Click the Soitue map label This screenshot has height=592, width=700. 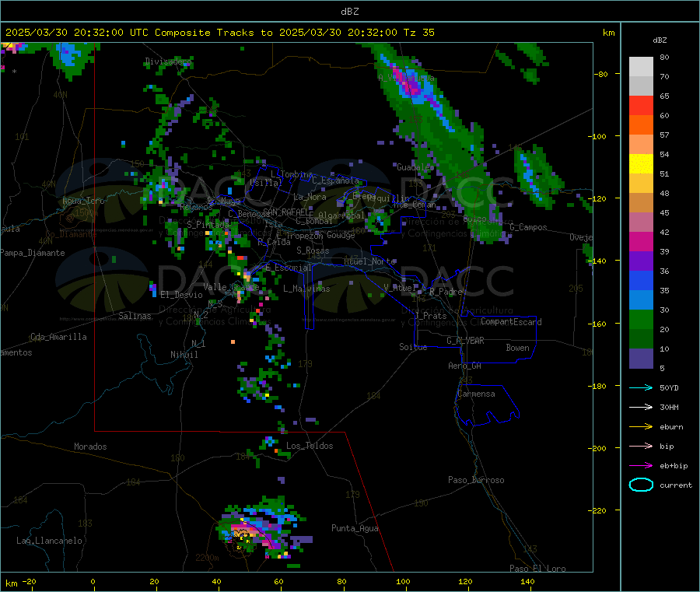click(413, 347)
